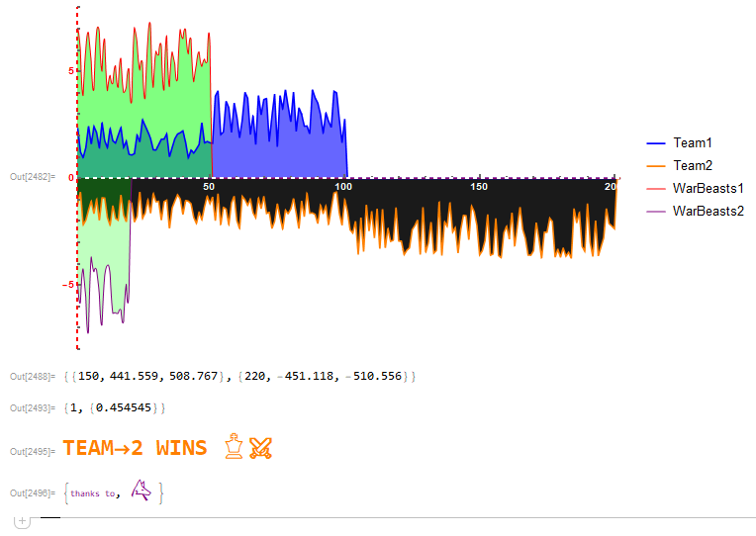
Task: Select the WarBeasts1 legend label
Action: [709, 188]
